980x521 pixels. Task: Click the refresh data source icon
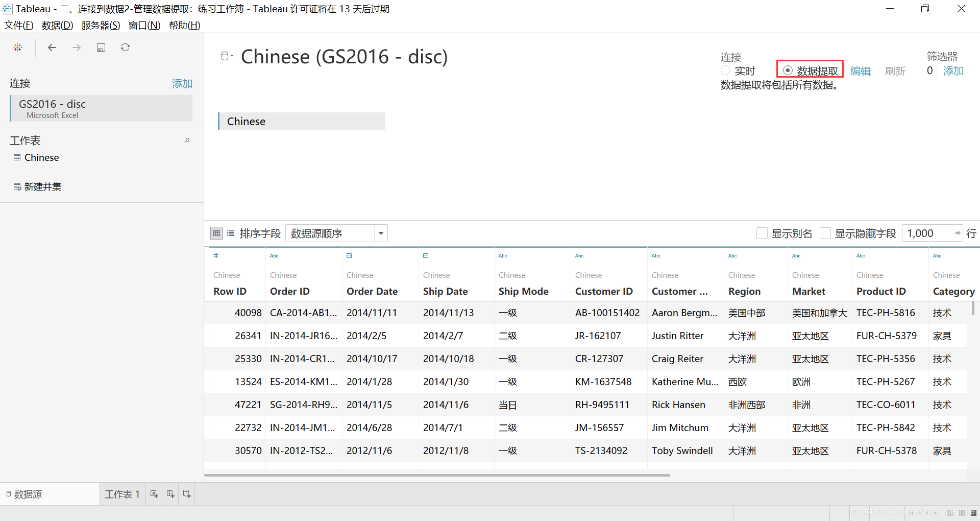(x=125, y=48)
